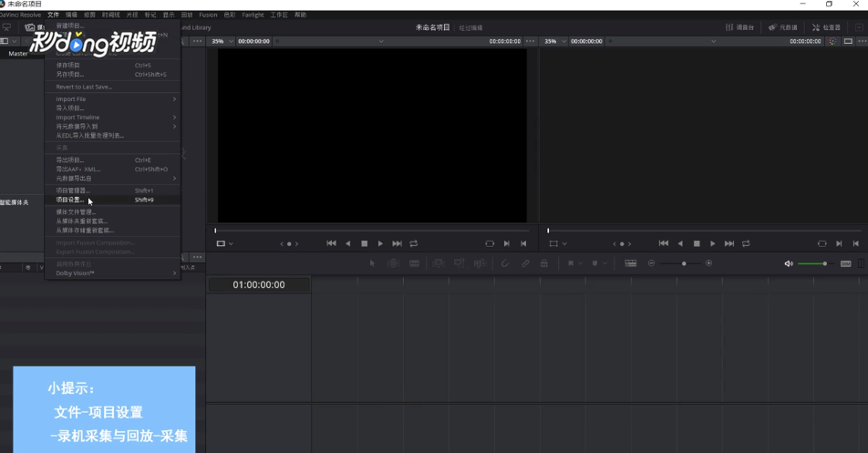Click the Marker icon in toolbar

[595, 263]
